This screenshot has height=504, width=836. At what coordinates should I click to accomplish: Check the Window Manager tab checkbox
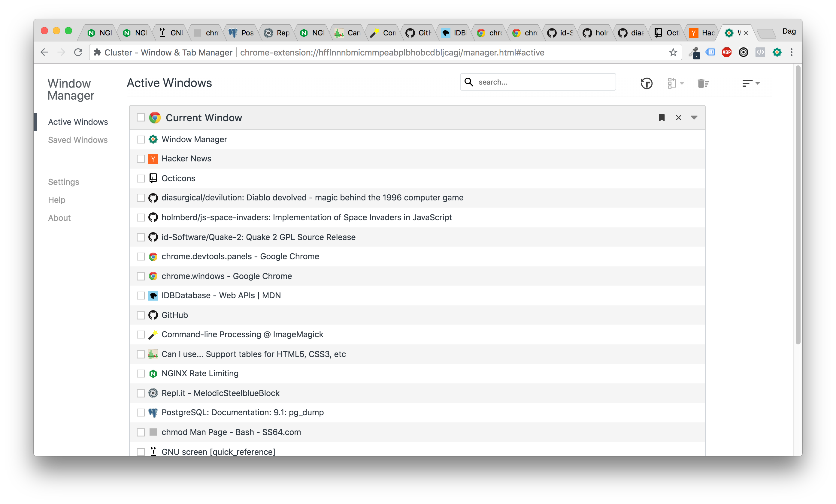[x=141, y=139]
